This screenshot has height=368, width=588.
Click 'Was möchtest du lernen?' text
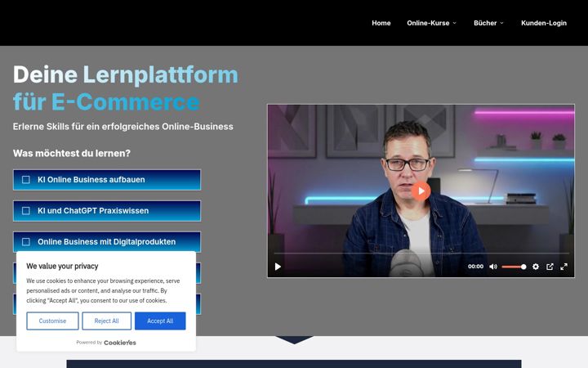pos(72,153)
